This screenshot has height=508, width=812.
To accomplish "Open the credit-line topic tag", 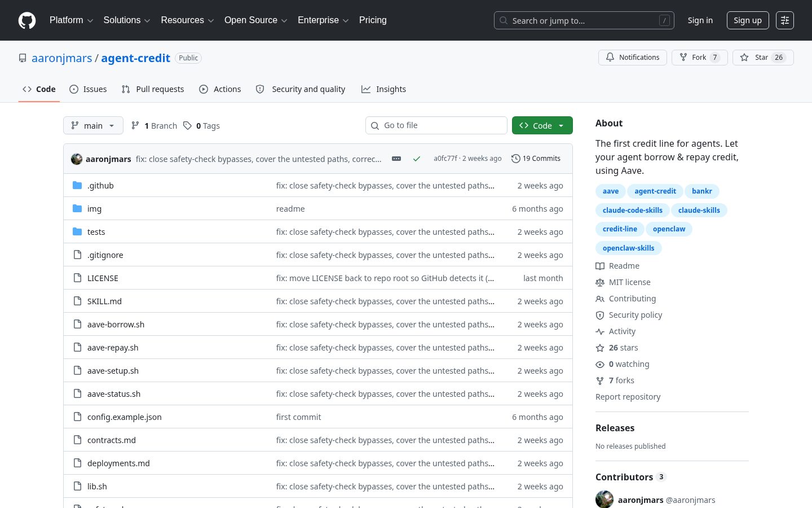I will pos(620,229).
